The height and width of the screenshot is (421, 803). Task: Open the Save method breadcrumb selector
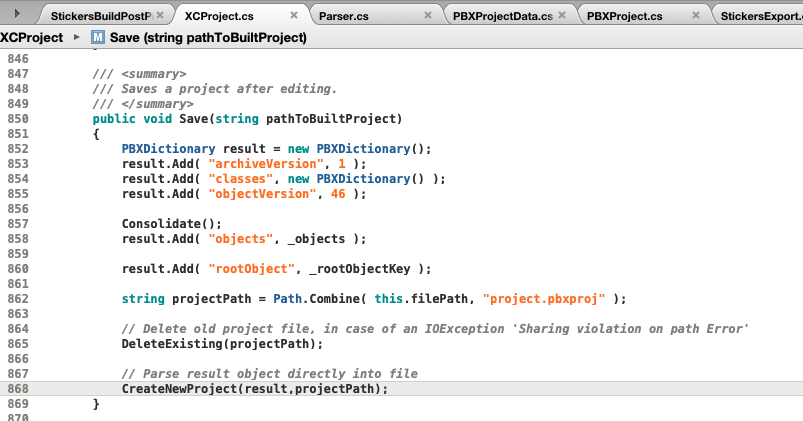point(208,37)
